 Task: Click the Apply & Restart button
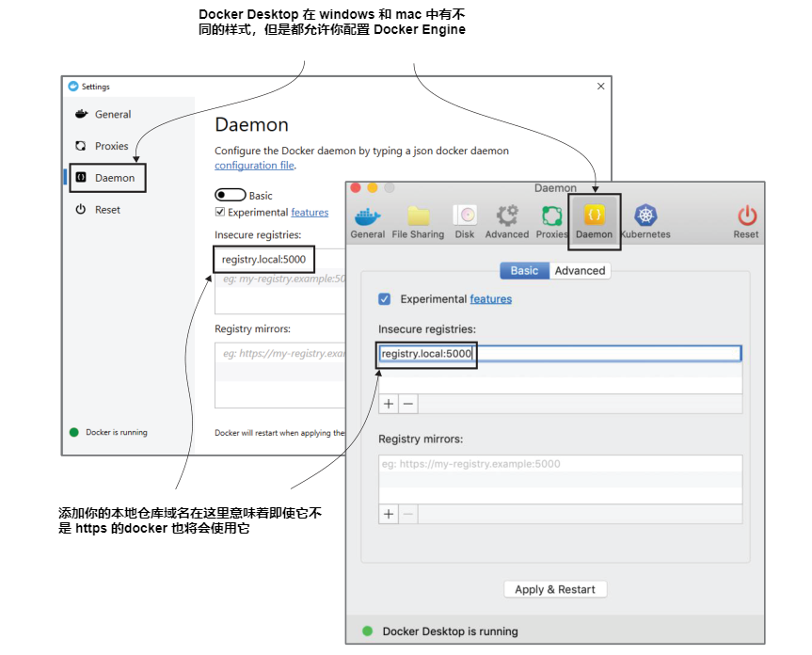(555, 589)
